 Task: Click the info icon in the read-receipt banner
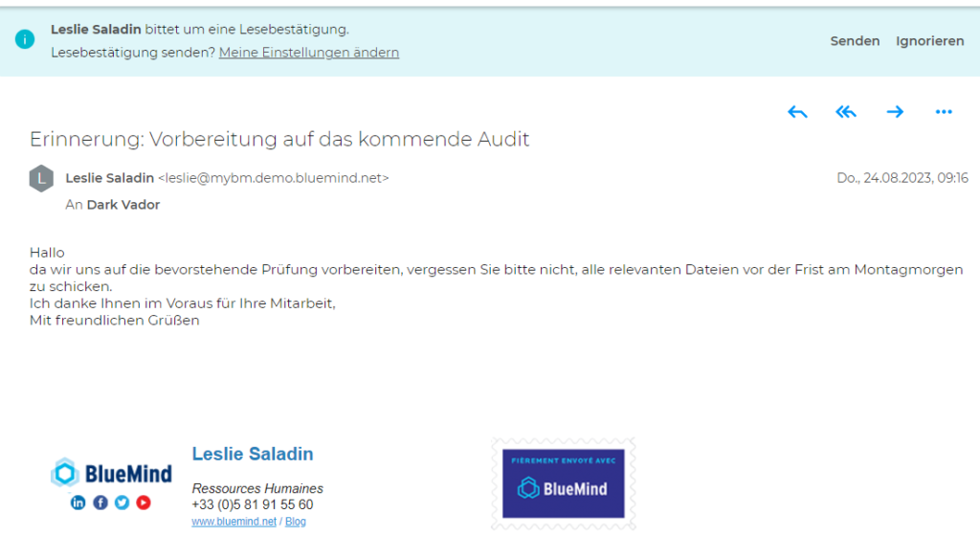click(x=25, y=40)
